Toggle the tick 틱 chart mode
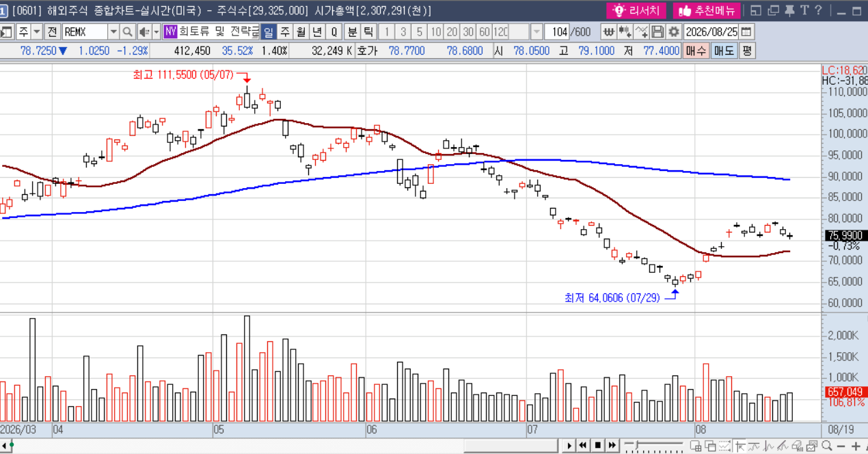868x454 pixels. pos(368,32)
